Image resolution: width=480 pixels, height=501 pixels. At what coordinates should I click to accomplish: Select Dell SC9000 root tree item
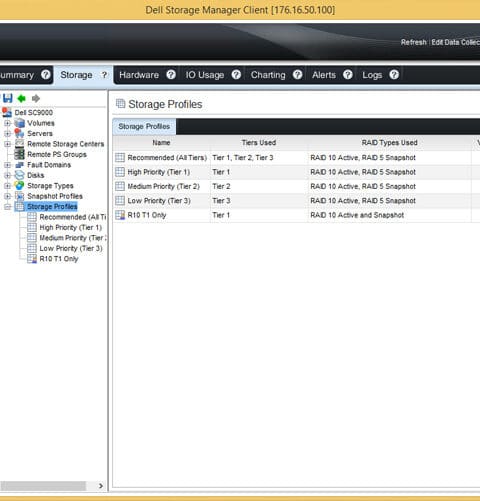[x=33, y=112]
